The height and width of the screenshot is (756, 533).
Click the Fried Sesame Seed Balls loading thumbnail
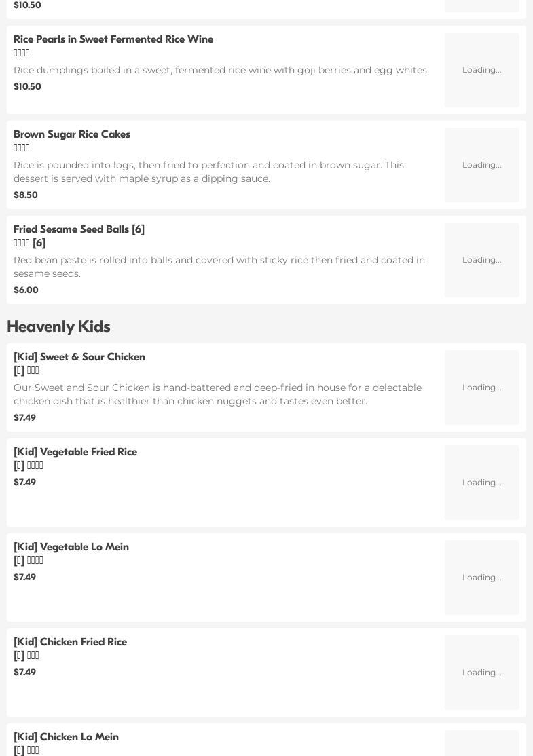point(481,260)
